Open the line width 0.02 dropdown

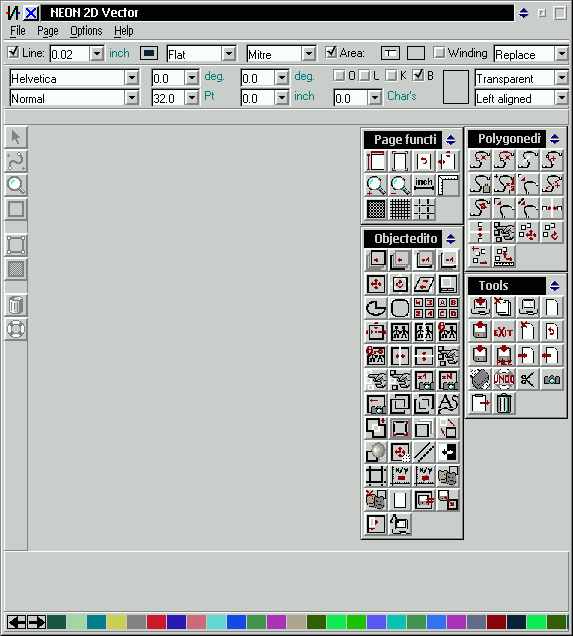97,54
